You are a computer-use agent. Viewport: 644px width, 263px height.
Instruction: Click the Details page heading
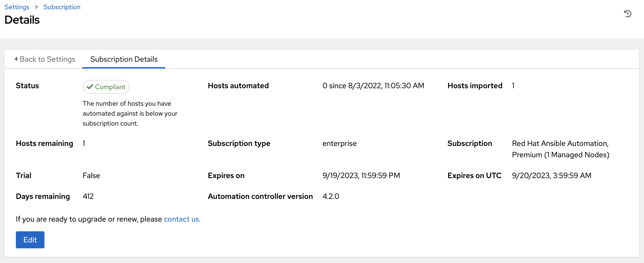coord(22,20)
